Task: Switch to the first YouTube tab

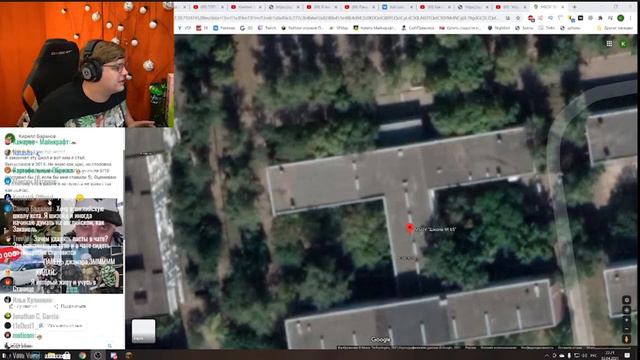Action: tap(208, 7)
